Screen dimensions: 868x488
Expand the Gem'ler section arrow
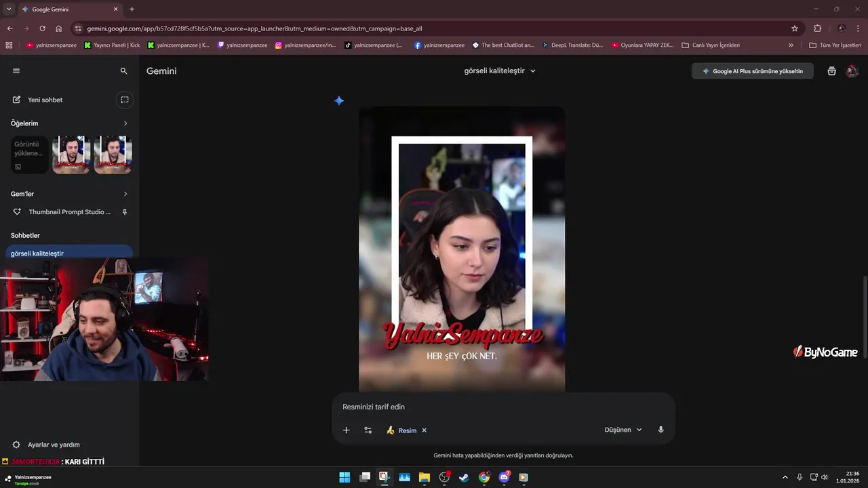[x=125, y=194]
